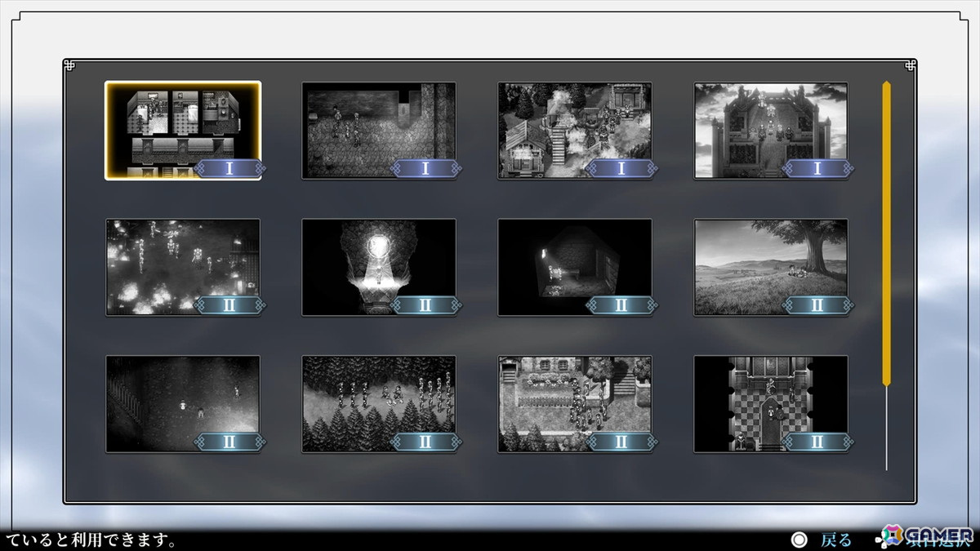Select the highlighted bedroom interior scene thumbnail
Image resolution: width=980 pixels, height=551 pixels.
(x=183, y=131)
